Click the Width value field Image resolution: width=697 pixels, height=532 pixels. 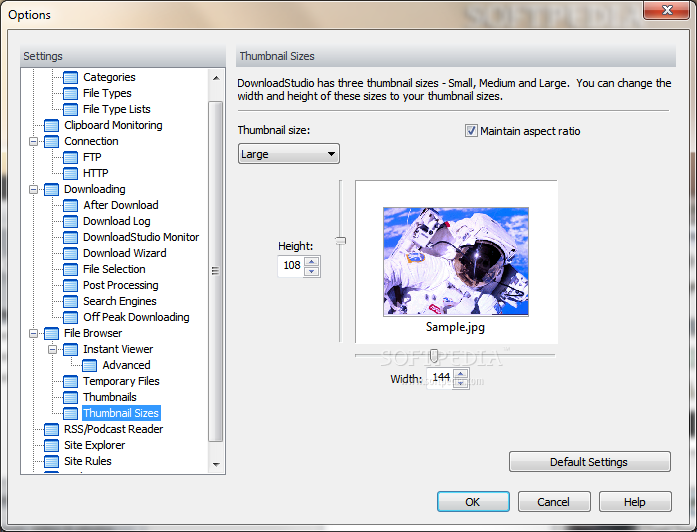(440, 378)
